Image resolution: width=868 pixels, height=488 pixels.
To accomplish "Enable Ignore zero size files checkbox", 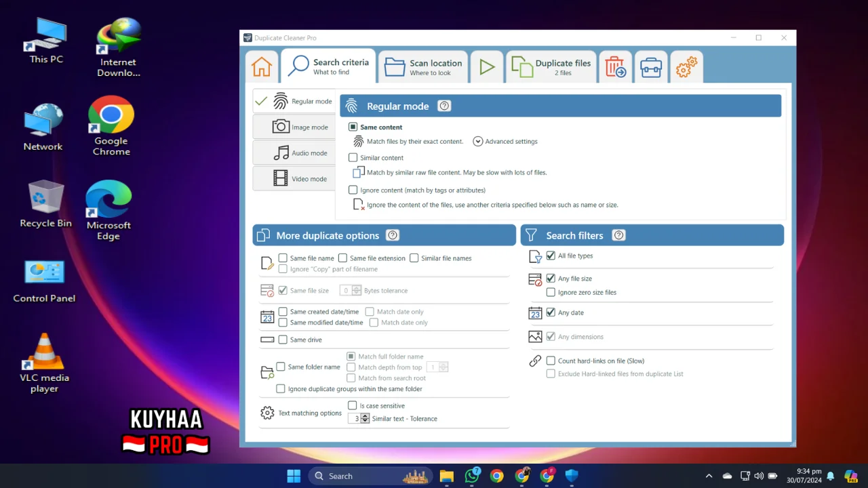I will [551, 292].
